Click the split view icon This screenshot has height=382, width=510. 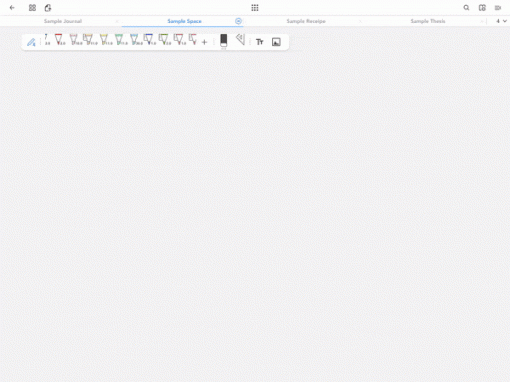click(x=482, y=8)
